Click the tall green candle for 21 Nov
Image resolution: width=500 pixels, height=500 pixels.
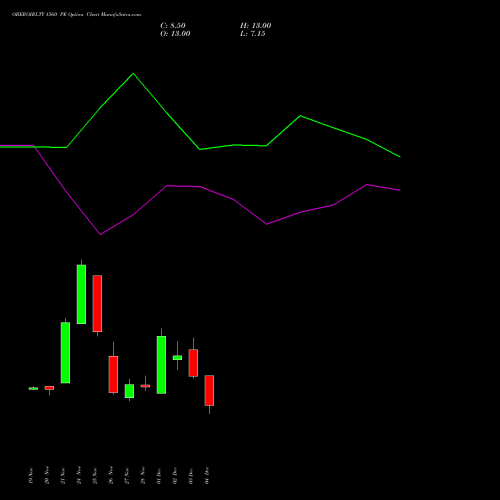pos(65,353)
